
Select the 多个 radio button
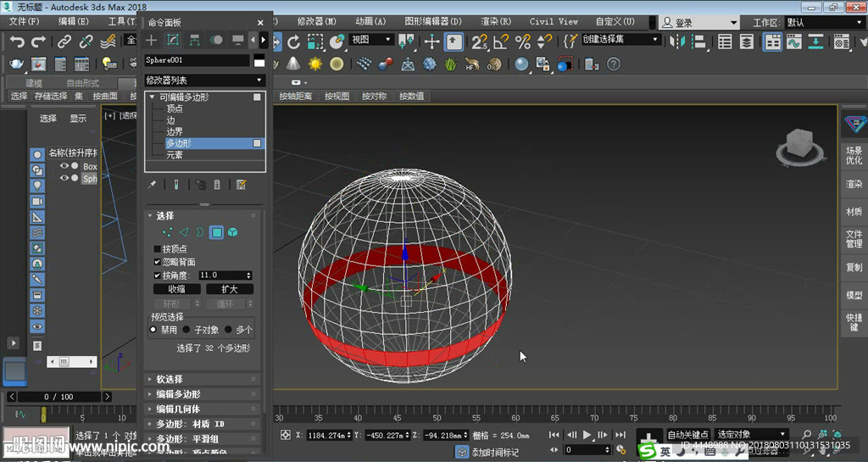(x=228, y=330)
